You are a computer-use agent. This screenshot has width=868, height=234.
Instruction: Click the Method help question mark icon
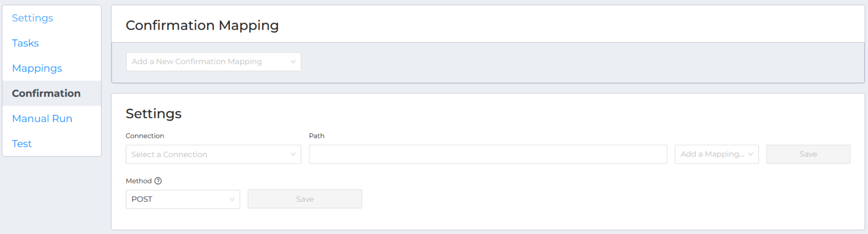click(x=158, y=181)
